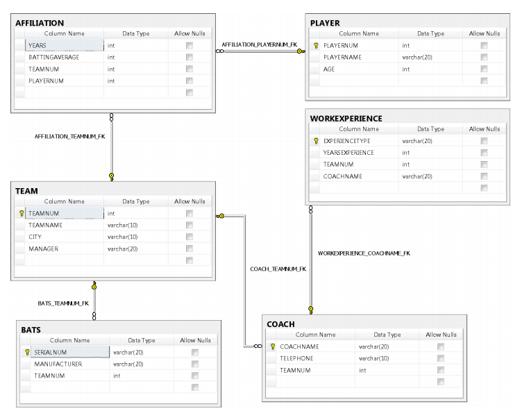This screenshot has height=420, width=520.
Task: Toggle Allow Nulls for MANUFACTURER in BATS
Action: pyautogui.click(x=195, y=364)
